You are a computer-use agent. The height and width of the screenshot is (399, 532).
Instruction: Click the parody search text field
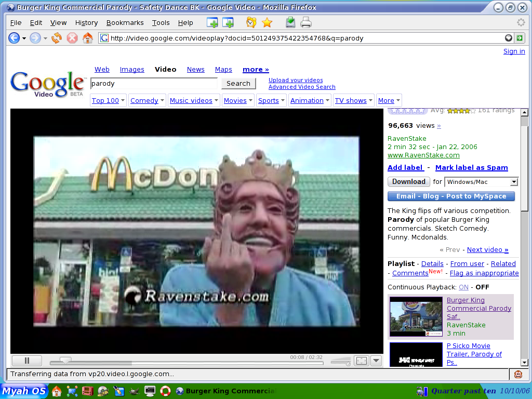coord(154,84)
